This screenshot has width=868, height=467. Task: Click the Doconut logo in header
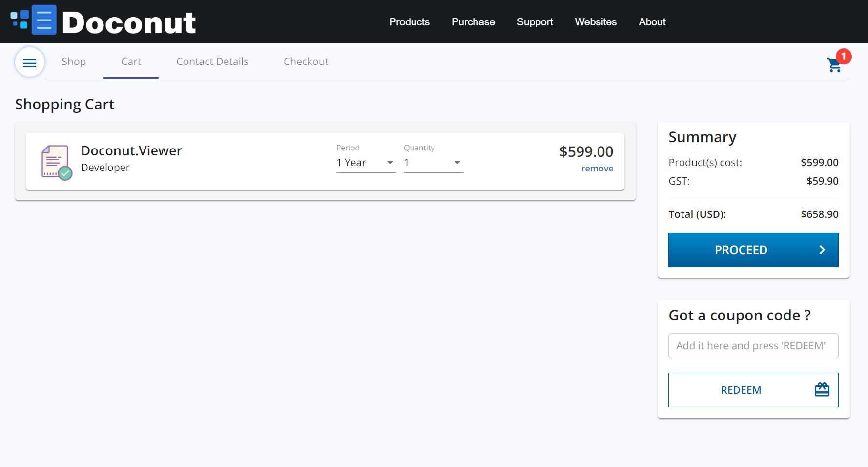[103, 21]
